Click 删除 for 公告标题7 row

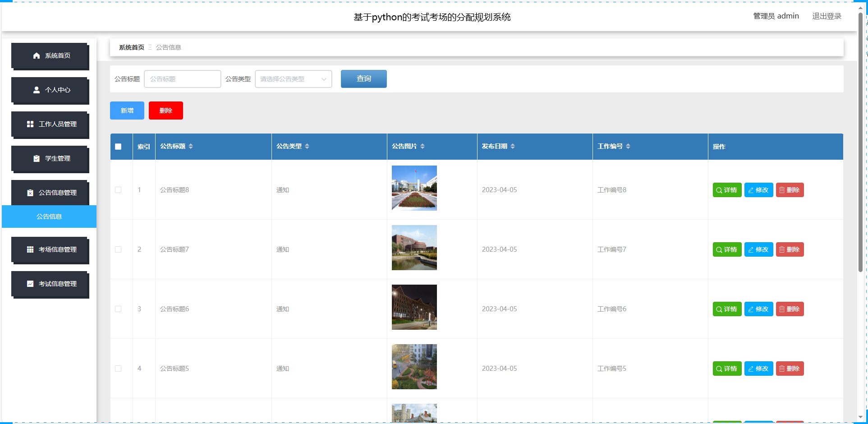point(790,249)
